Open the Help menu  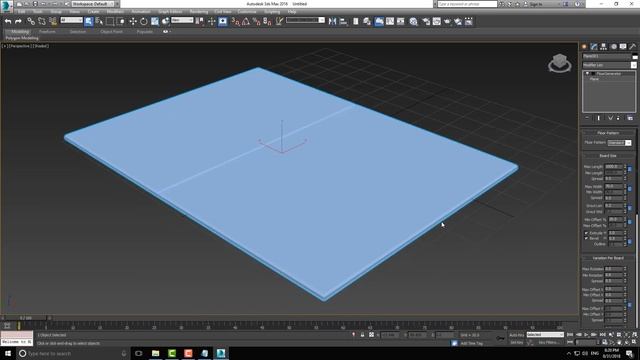[292, 12]
